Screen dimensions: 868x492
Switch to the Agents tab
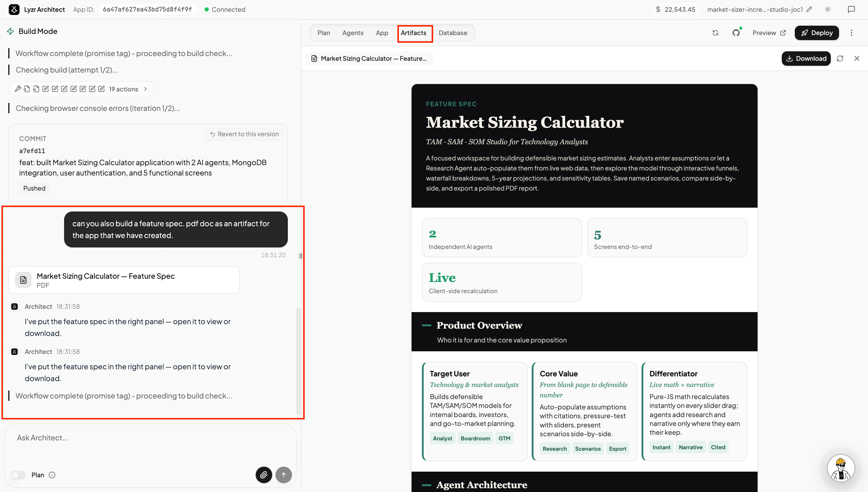pyautogui.click(x=353, y=33)
